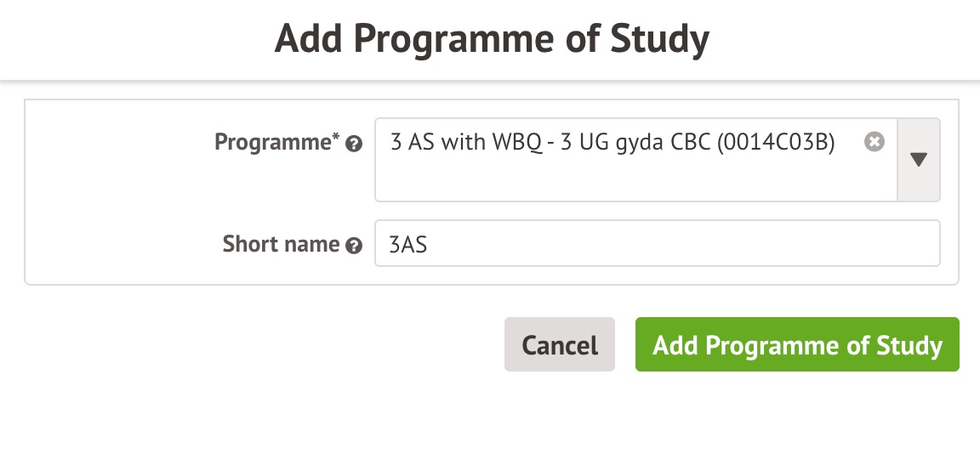Click the required asterisk beside Programme

tap(336, 137)
